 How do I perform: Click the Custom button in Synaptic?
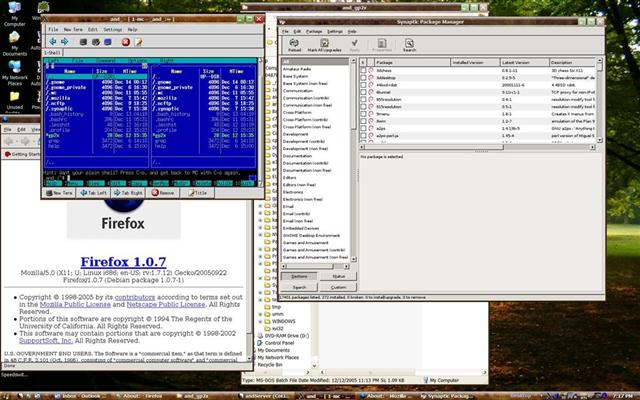(338, 287)
